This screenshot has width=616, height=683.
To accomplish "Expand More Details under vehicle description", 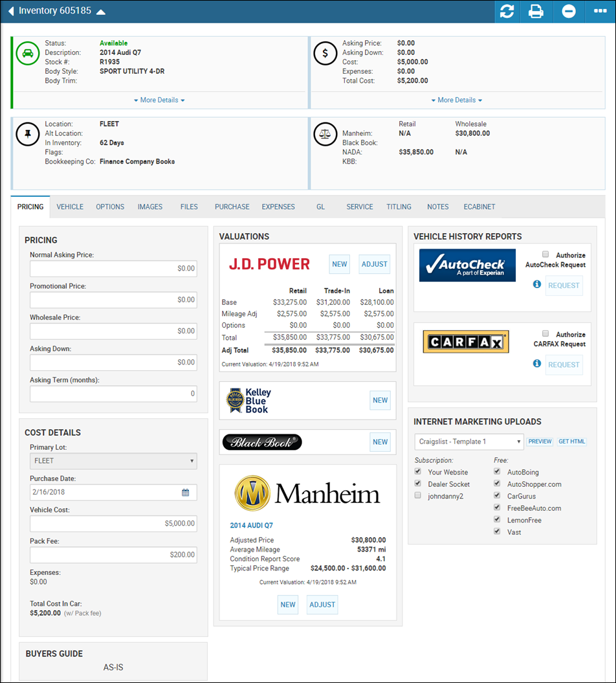I will [159, 100].
